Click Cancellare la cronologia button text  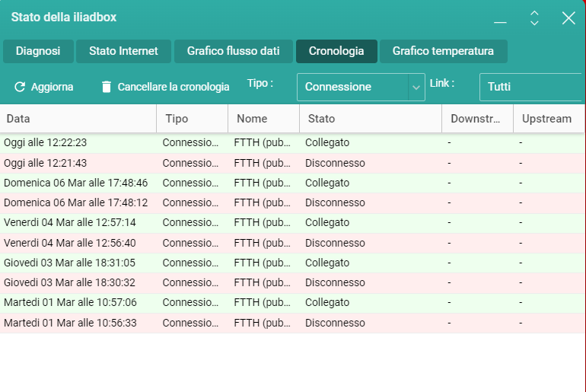[174, 87]
